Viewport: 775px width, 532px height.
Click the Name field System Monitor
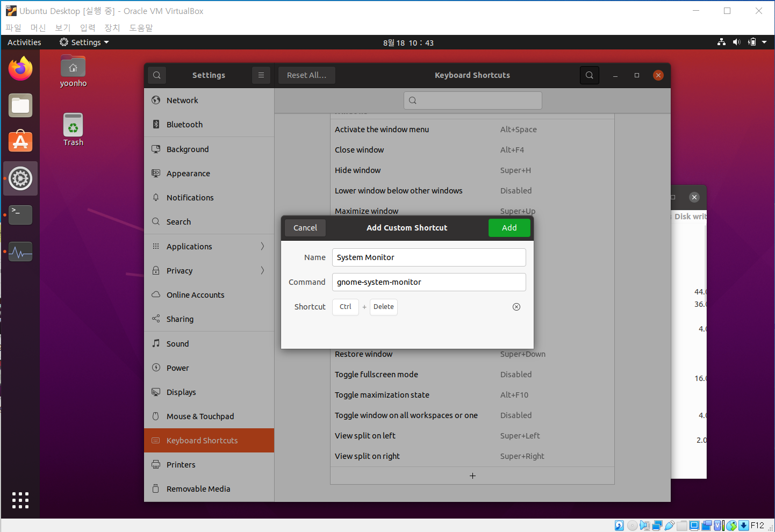[429, 257]
